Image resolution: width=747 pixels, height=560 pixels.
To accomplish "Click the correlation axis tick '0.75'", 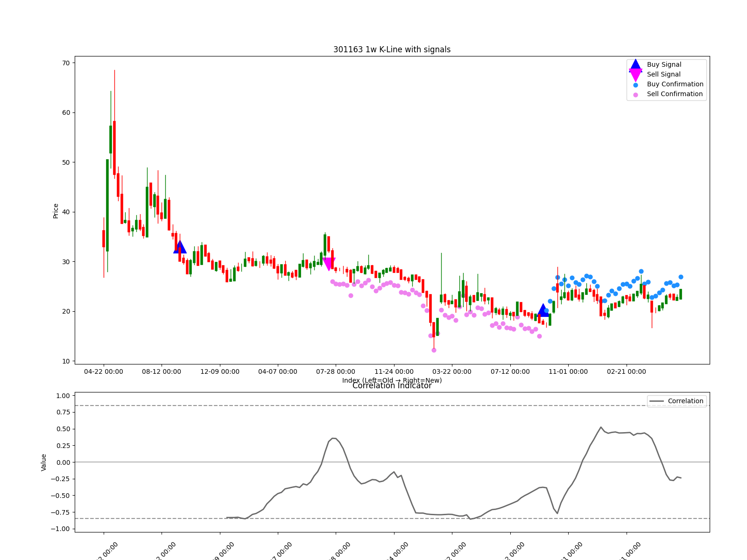I will click(63, 412).
